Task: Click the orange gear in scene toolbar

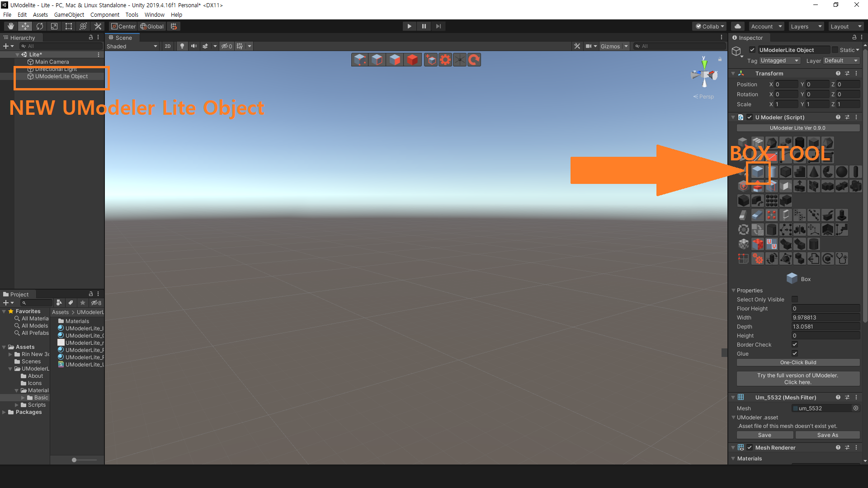Action: tap(445, 60)
